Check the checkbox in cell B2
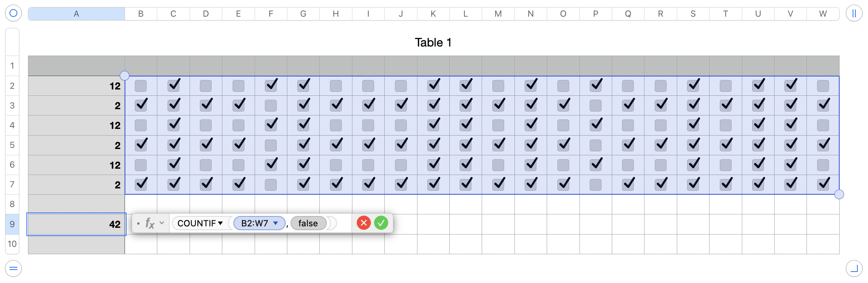Image resolution: width=868 pixels, height=283 pixels. [x=141, y=86]
